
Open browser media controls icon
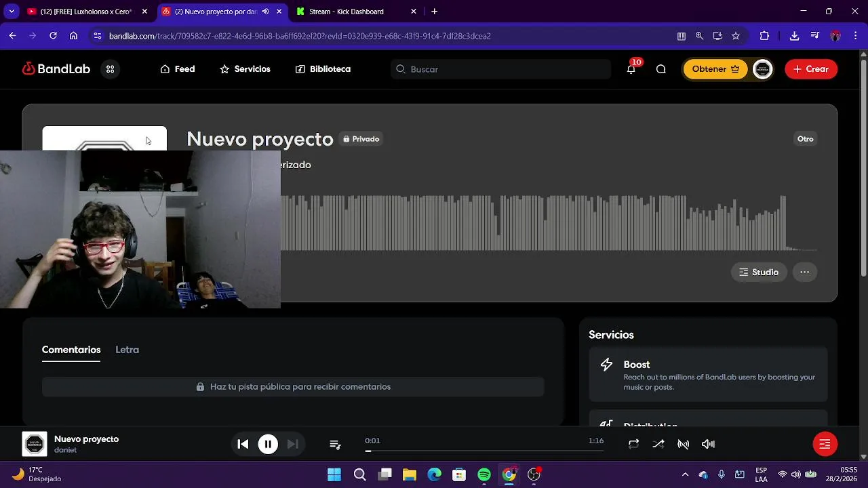point(815,36)
